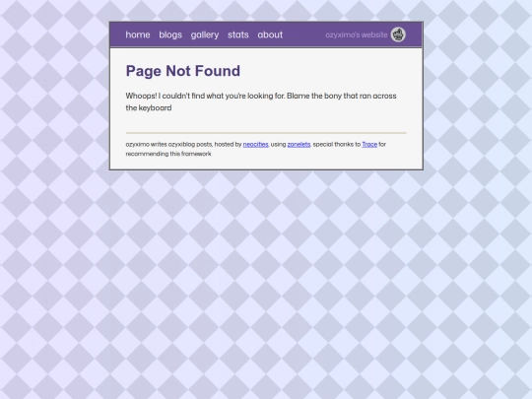The height and width of the screenshot is (399, 532).
Task: Open the Trace link in footer
Action: point(369,144)
